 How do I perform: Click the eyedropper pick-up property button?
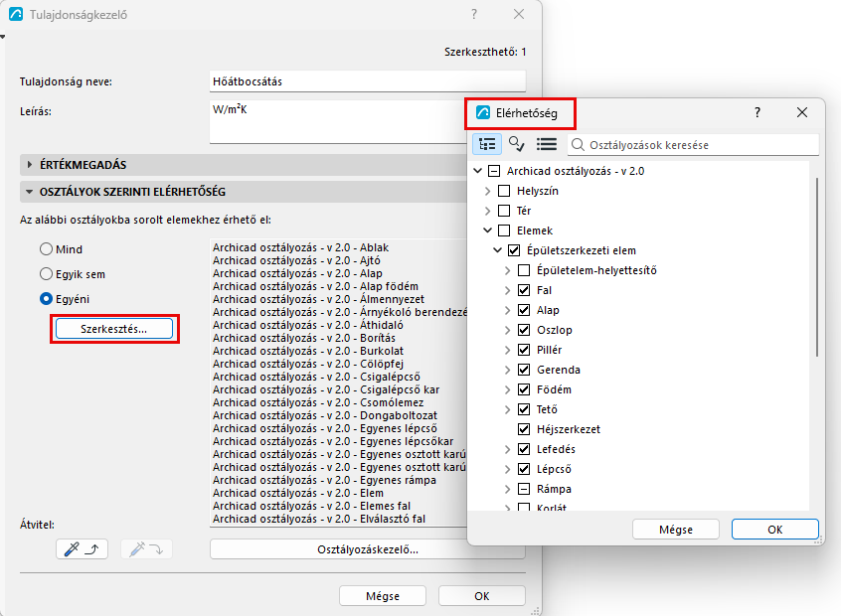[82, 549]
